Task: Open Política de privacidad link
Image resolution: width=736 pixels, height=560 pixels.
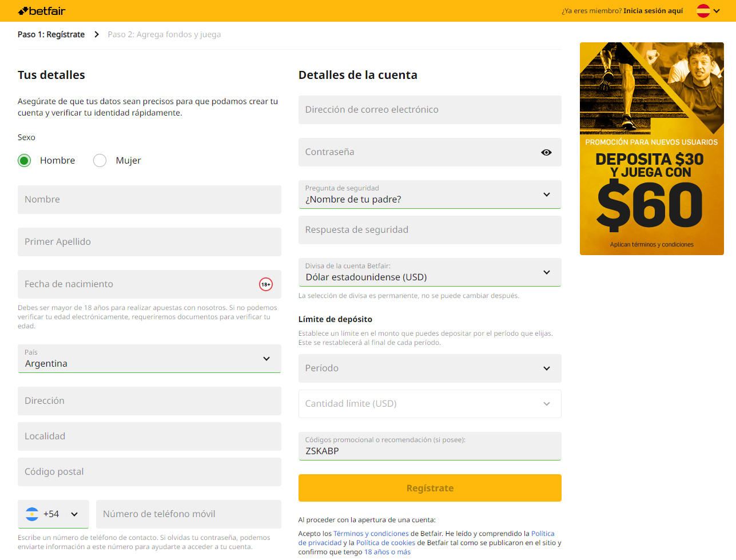Action: tap(426, 538)
